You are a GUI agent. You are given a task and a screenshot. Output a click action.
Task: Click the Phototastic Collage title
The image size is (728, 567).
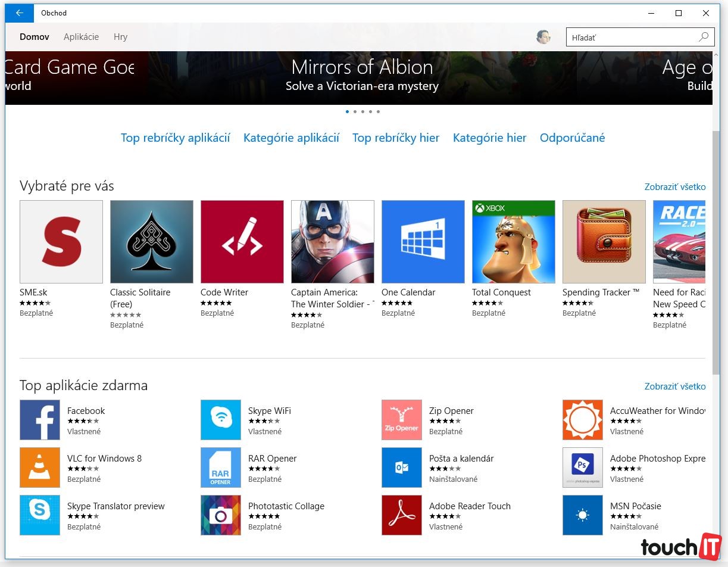tap(286, 506)
